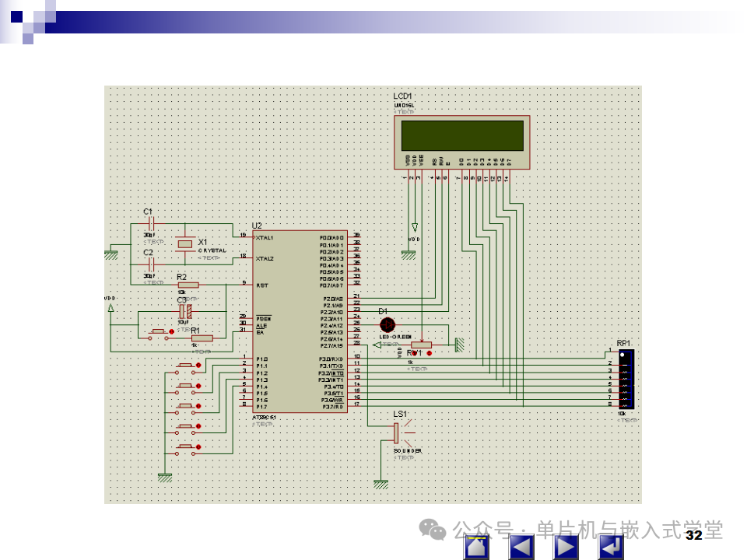Click the XTAL1 pin label
The width and height of the screenshot is (747, 560).
265,238
